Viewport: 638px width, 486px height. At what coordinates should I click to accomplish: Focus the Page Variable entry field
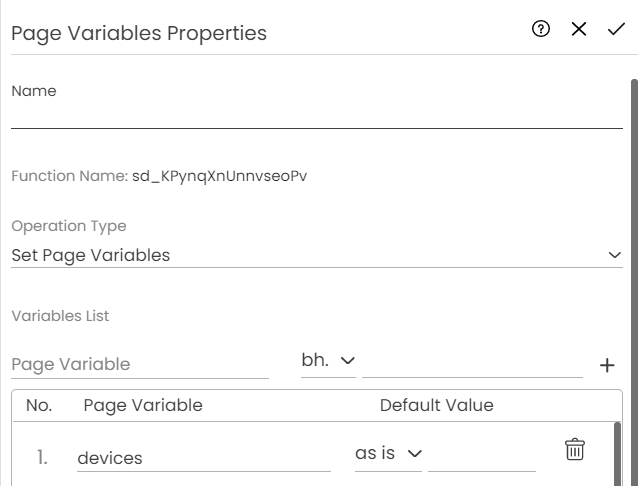pos(140,364)
